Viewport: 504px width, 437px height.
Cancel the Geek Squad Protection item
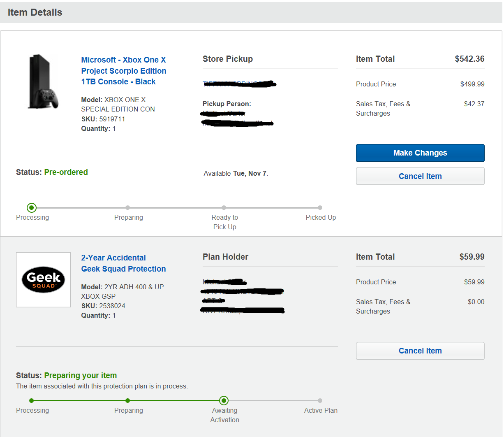[420, 351]
